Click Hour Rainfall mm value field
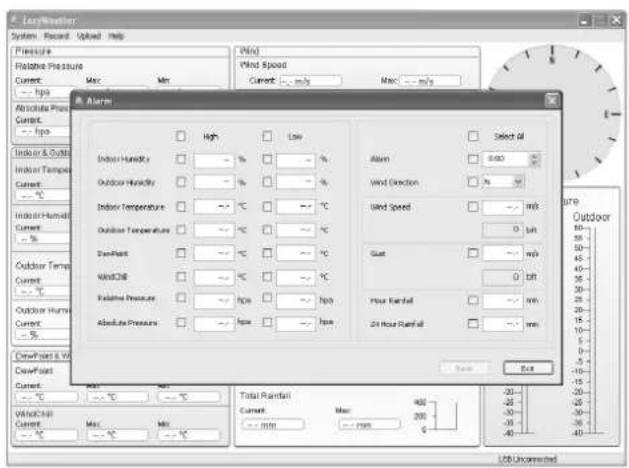This screenshot has width=629, height=468. 503,301
